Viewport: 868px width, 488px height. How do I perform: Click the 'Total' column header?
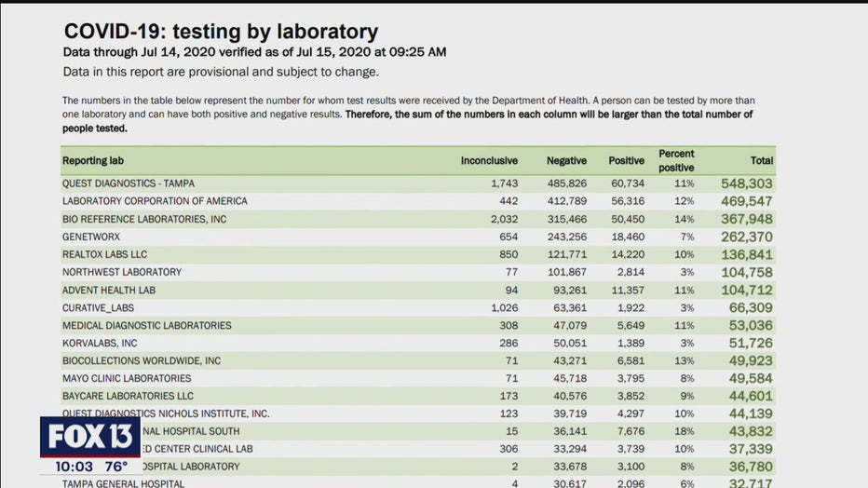tap(762, 160)
